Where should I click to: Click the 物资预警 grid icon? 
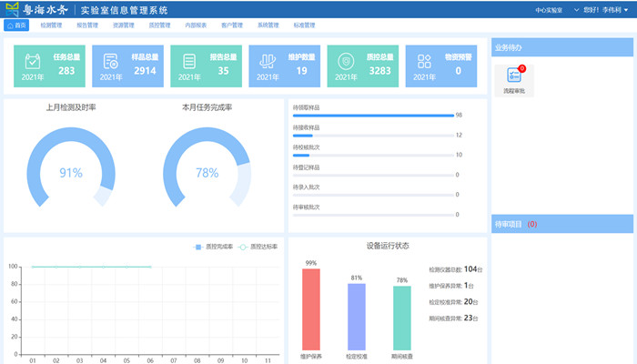[x=424, y=62]
